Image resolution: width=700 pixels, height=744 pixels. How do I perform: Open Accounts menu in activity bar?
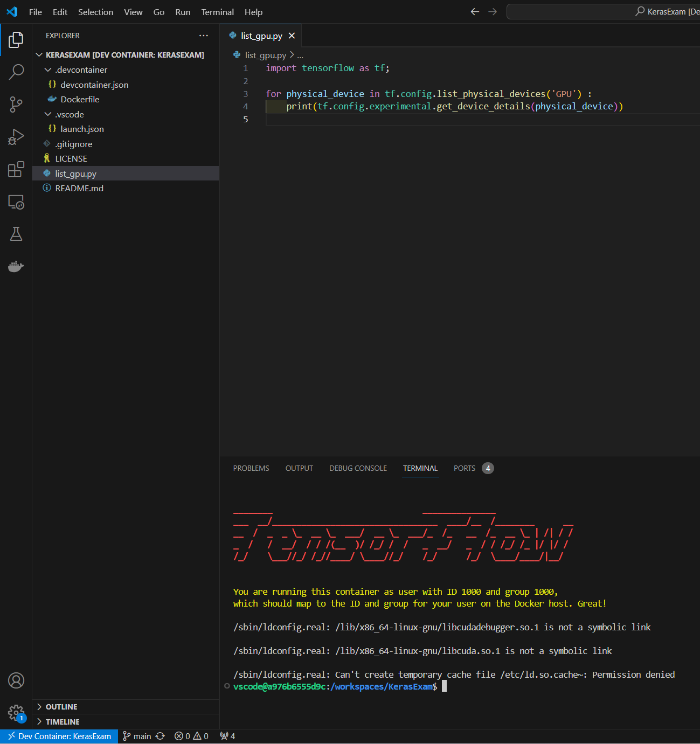(x=16, y=680)
